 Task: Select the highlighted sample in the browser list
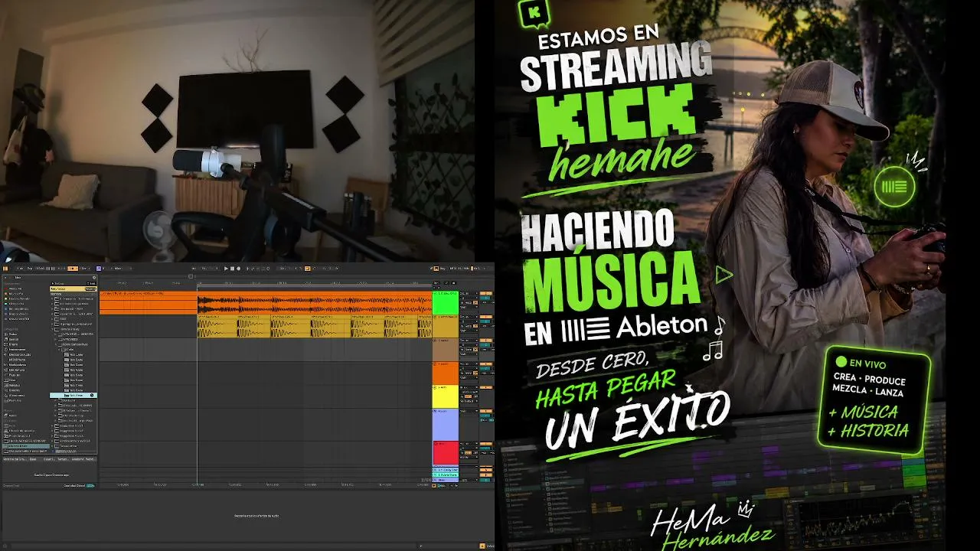tap(73, 395)
